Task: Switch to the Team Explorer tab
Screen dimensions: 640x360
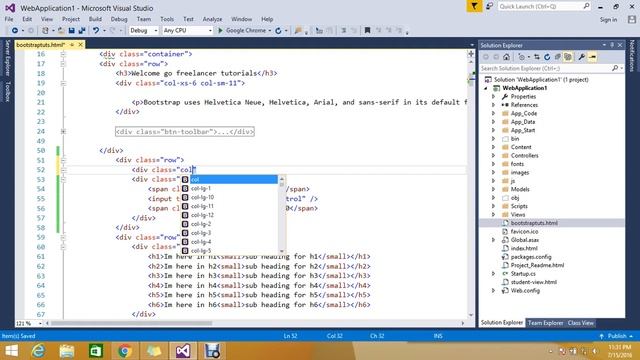Action: [x=545, y=323]
